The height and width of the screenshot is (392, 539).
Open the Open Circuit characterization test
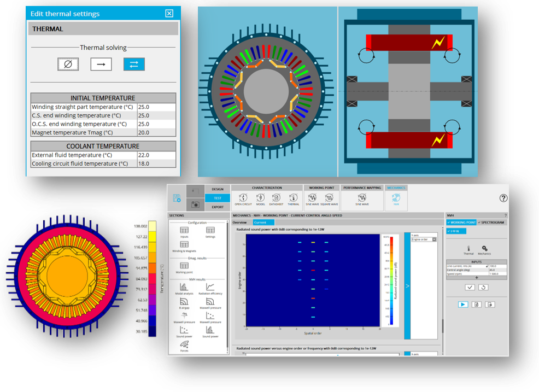click(x=243, y=199)
